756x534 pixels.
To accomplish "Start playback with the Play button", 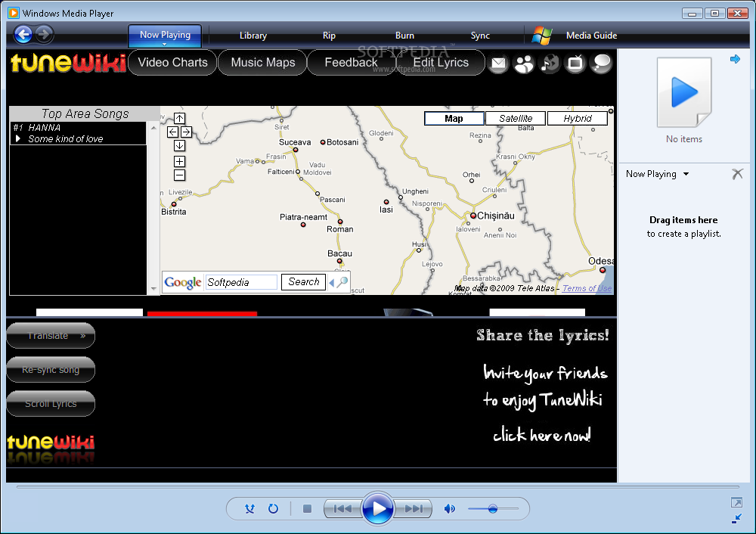I will 378,508.
